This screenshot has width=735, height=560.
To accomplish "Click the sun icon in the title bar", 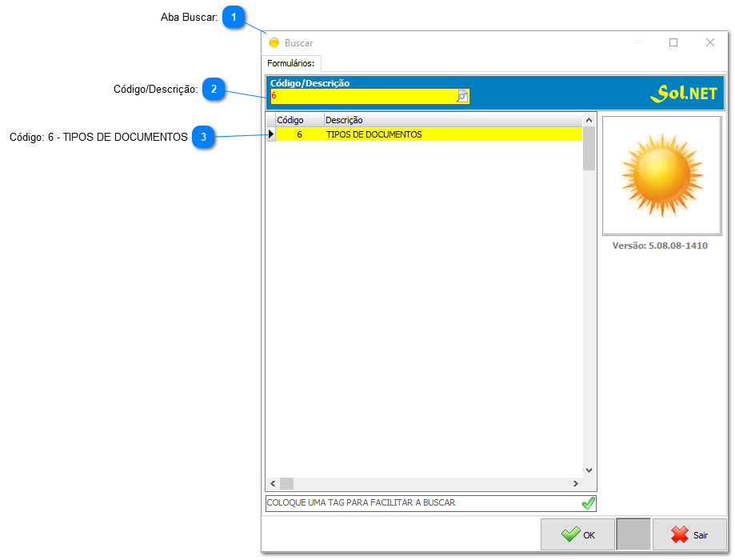I will tap(275, 42).
